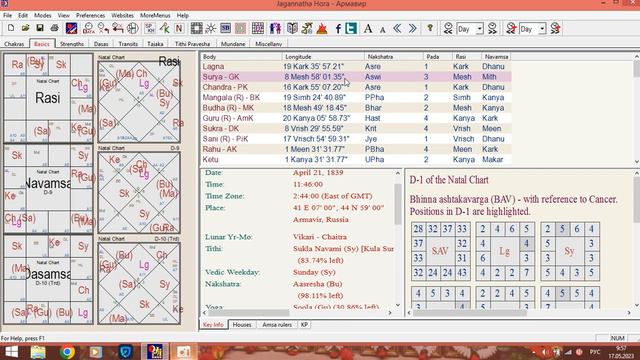Open the Preferences menu
640x360 pixels.
(90, 15)
